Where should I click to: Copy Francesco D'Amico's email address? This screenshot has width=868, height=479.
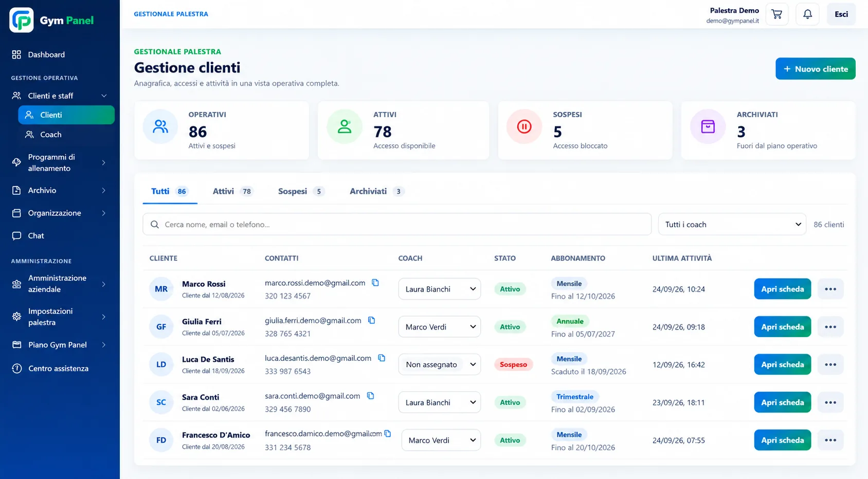tap(388, 434)
